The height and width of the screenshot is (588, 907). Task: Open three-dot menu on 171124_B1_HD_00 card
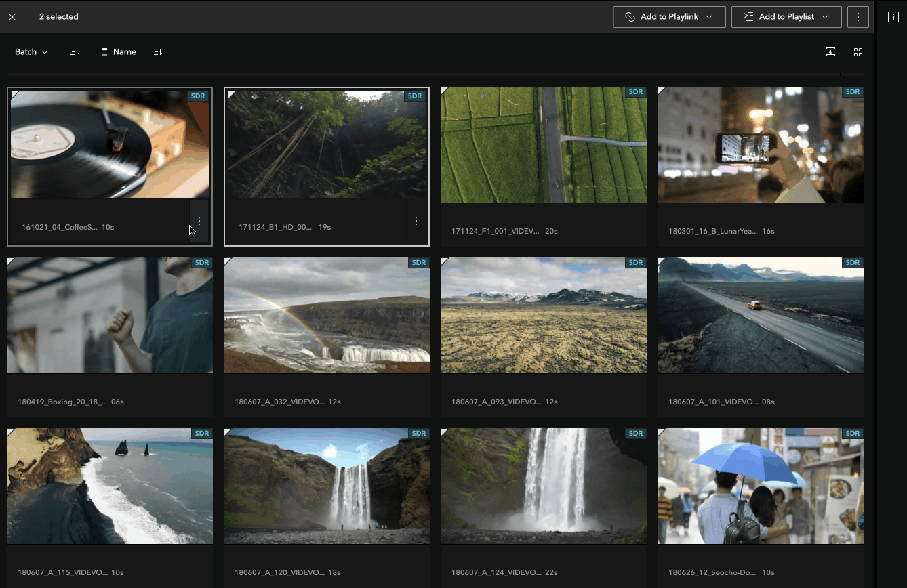tap(416, 221)
